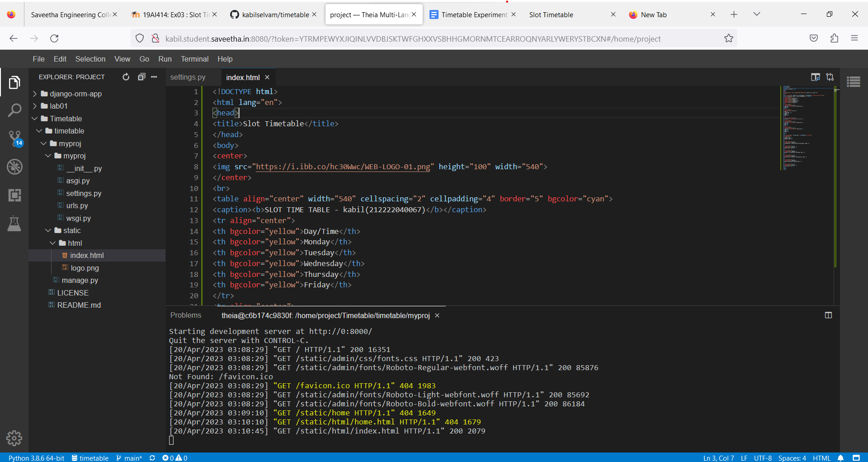
Task: Toggle the outline view icon on right sidebar
Action: pos(854,82)
